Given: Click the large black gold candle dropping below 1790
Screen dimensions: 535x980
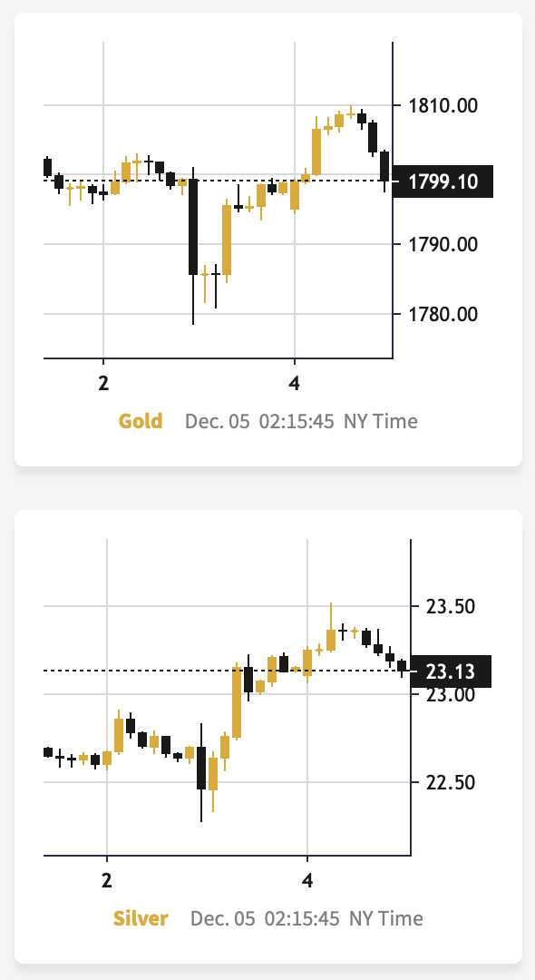Looking at the screenshot, I should pos(193,227).
